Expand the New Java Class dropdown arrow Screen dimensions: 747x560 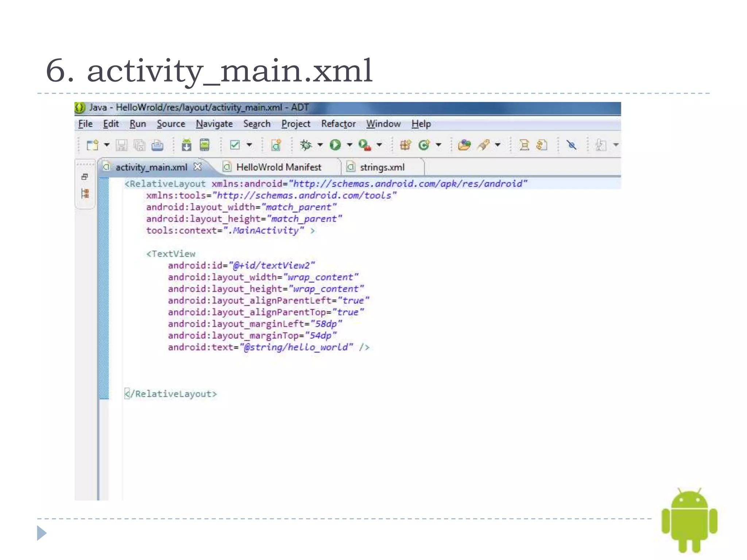coord(438,145)
